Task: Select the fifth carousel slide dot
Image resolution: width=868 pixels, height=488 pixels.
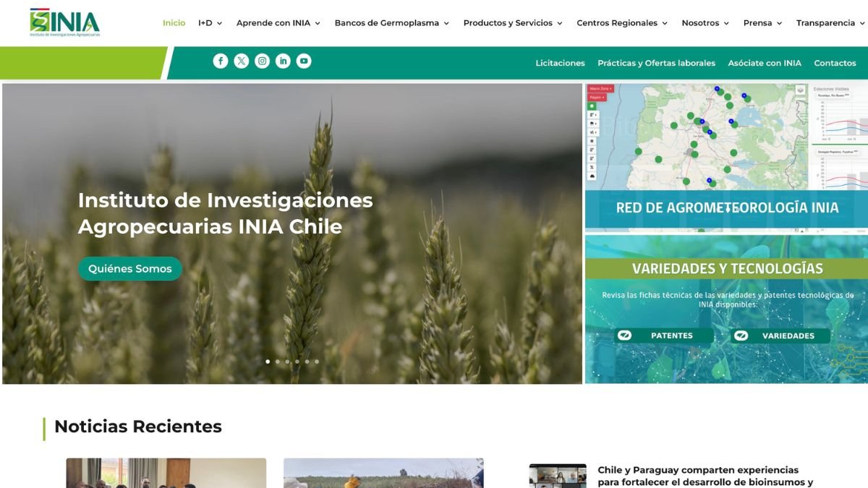Action: (x=307, y=361)
